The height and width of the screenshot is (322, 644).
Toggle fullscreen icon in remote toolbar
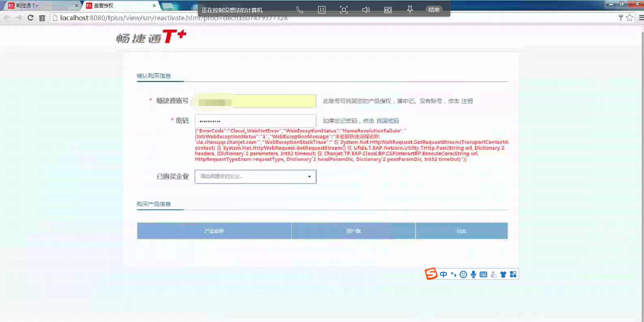click(x=344, y=10)
